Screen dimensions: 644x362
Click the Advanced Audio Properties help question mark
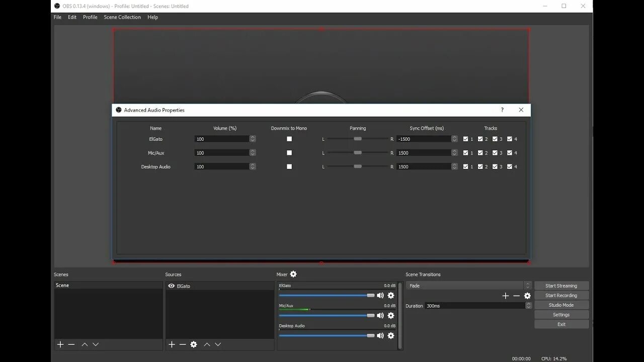pos(502,110)
